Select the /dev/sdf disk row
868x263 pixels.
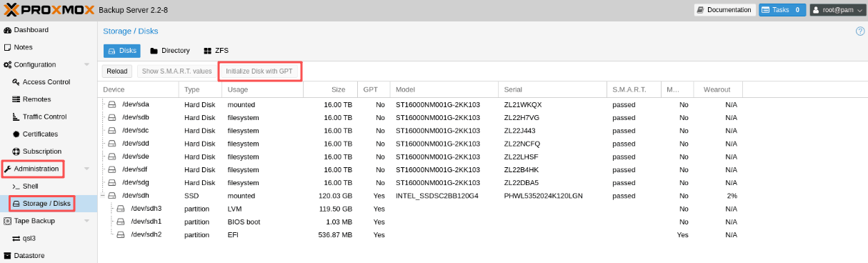[483, 169]
